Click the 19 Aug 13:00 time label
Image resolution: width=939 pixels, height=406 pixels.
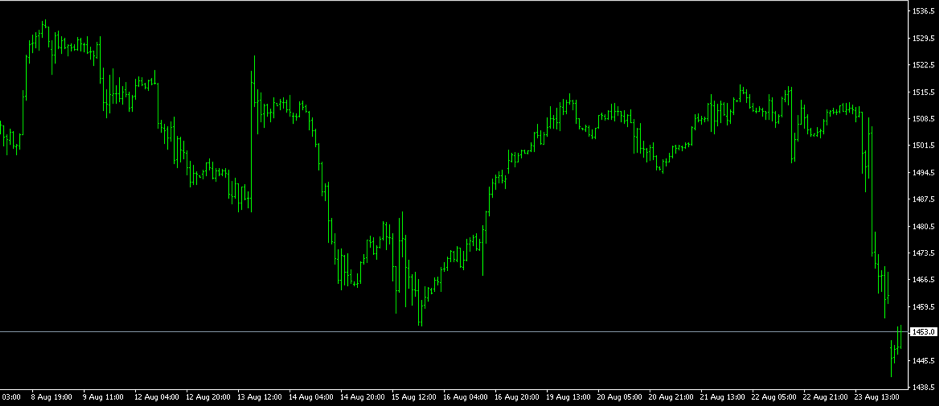pyautogui.click(x=568, y=398)
